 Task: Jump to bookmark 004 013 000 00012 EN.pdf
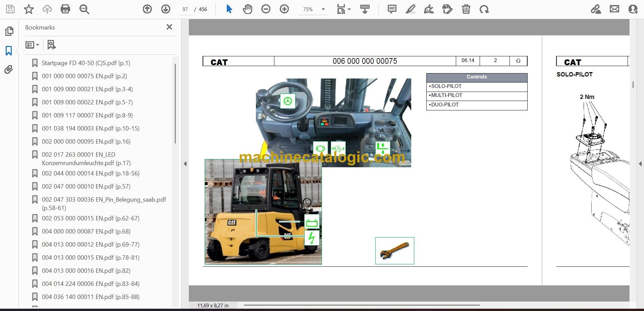(x=91, y=245)
